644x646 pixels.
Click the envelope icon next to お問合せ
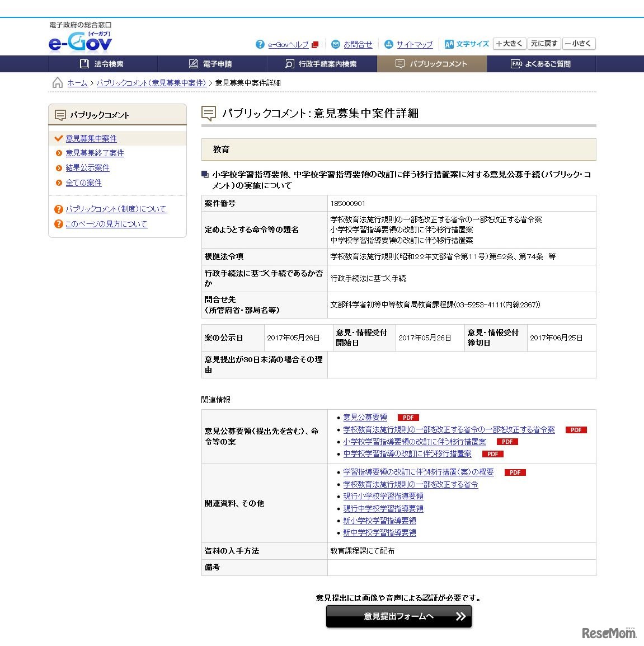(336, 44)
